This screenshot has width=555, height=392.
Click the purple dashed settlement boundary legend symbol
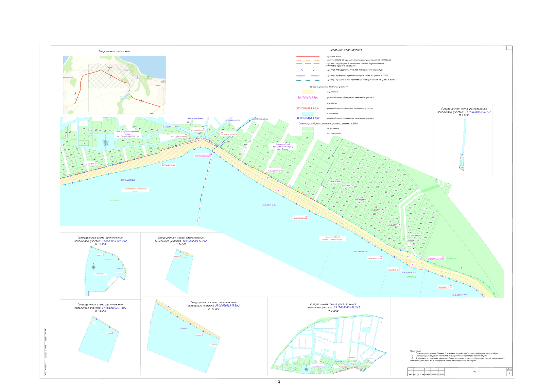(x=308, y=75)
